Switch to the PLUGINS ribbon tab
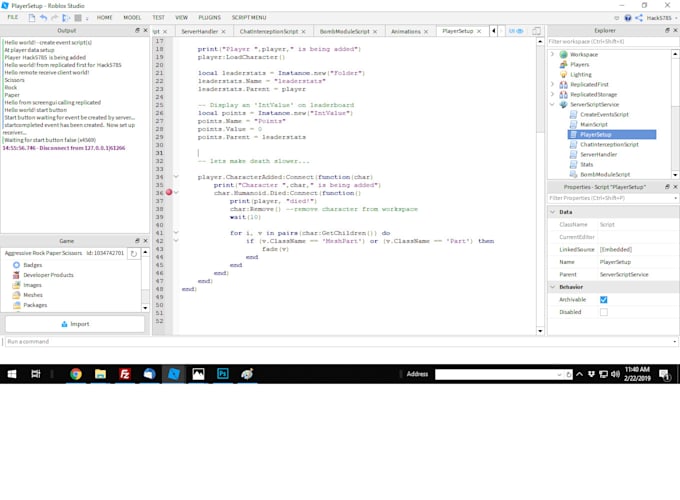This screenshot has height=500, width=680. tap(209, 18)
